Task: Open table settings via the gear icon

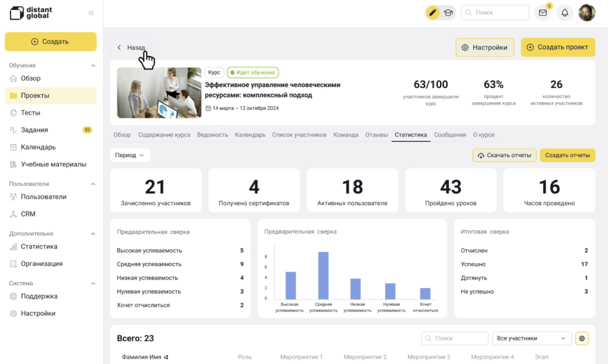Action: (581, 338)
